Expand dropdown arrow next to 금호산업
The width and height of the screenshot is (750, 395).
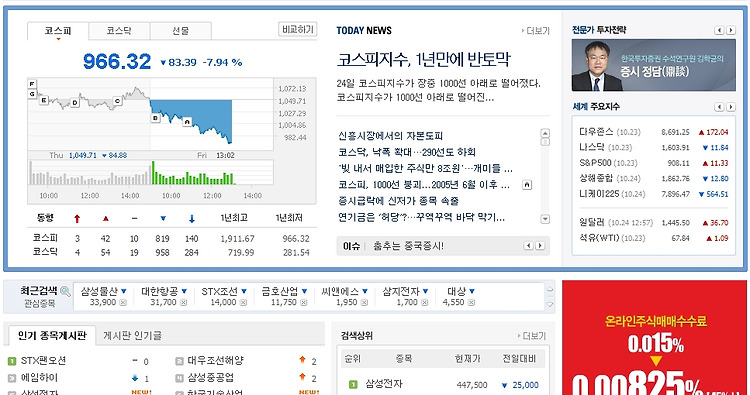point(304,291)
